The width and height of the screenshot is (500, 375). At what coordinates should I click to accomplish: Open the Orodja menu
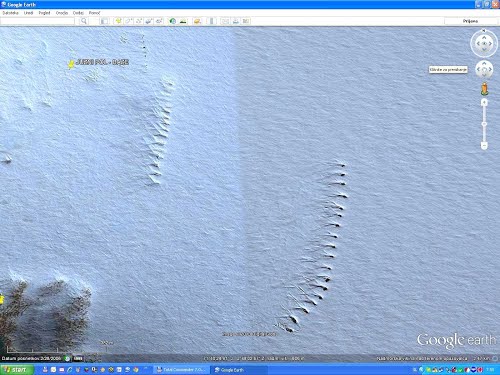[62, 13]
